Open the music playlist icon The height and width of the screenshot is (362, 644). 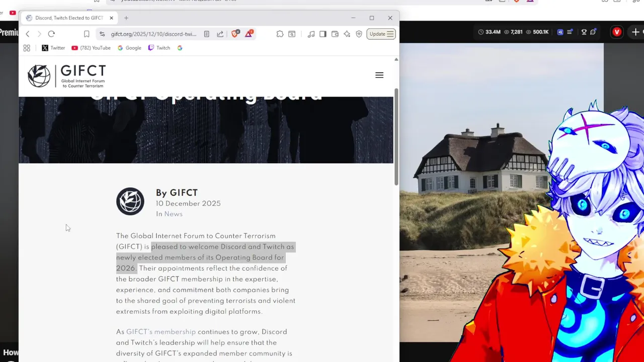pos(311,34)
